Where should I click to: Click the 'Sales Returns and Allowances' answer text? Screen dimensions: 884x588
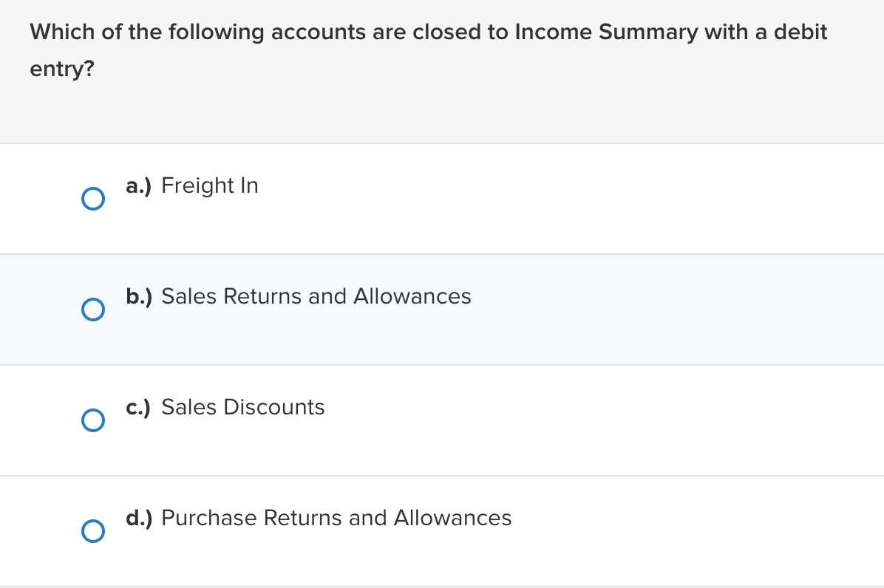[316, 296]
